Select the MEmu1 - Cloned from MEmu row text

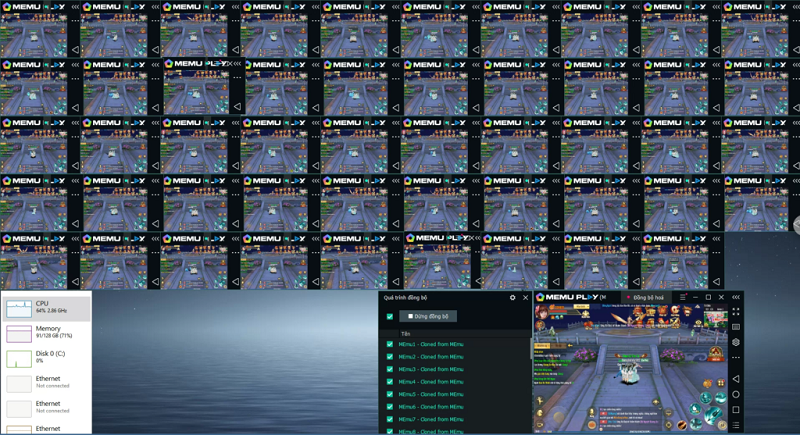(431, 344)
